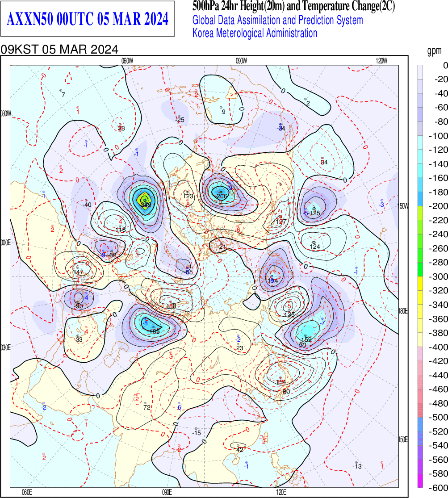Select the -185 height change value
This screenshot has height=498, width=448.
pos(154,331)
